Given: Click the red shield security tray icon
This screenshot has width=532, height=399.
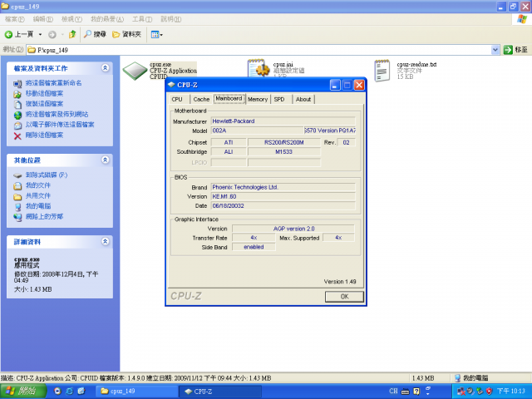Looking at the screenshot, I should [x=489, y=392].
